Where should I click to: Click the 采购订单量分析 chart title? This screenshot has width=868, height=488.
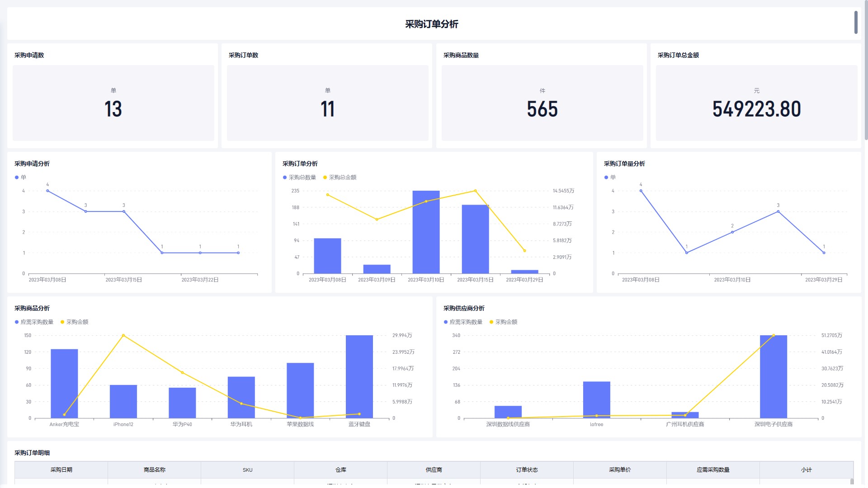point(624,164)
